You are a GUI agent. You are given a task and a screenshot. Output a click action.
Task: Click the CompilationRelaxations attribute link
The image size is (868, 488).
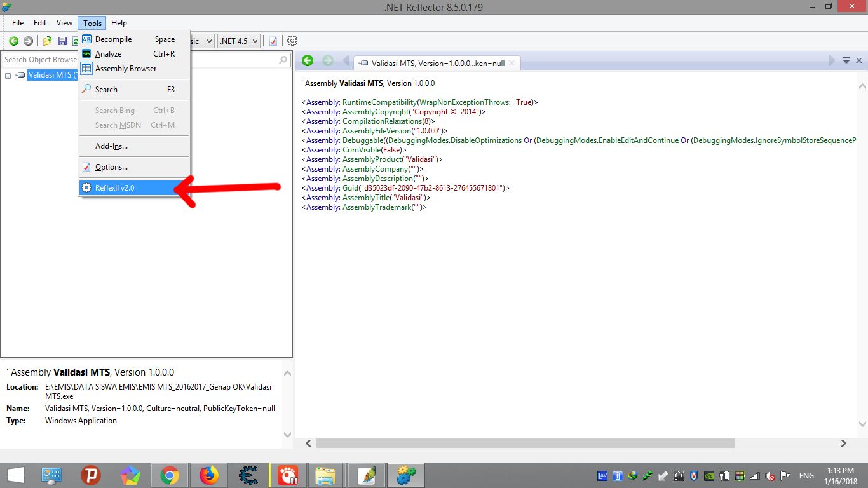382,121
